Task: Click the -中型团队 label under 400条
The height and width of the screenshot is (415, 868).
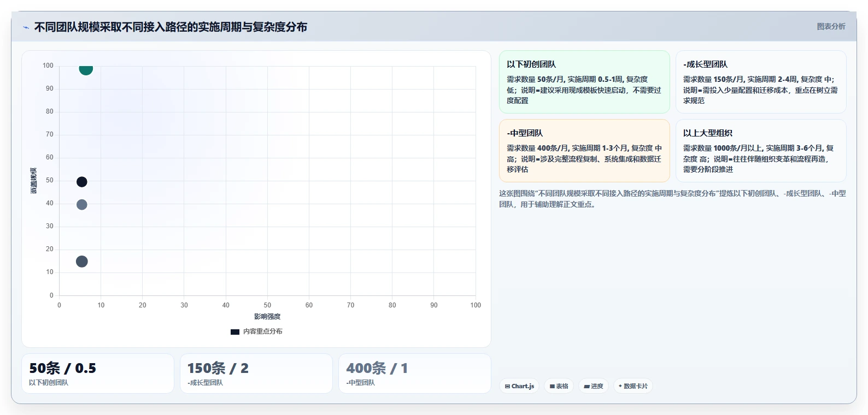Action: pyautogui.click(x=361, y=383)
